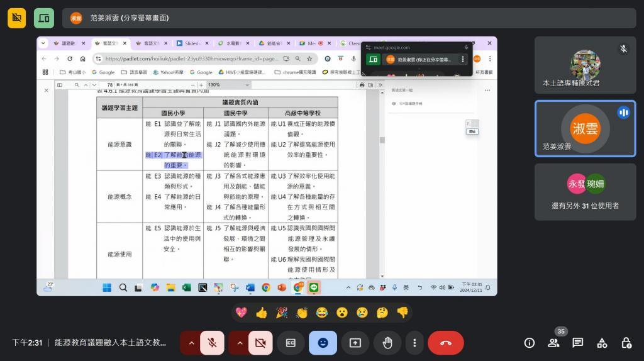Open host controls lock icon

tap(626, 343)
